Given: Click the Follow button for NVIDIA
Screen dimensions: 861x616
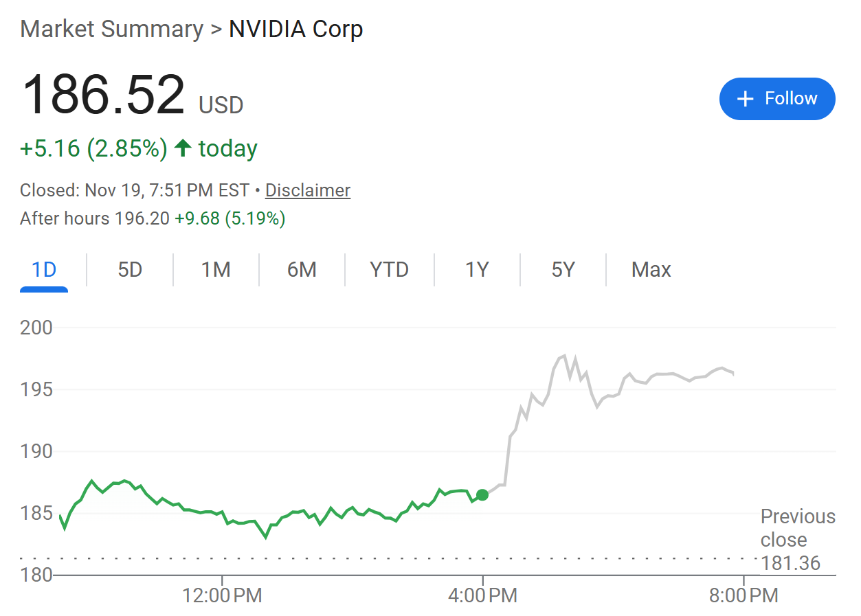Looking at the screenshot, I should pyautogui.click(x=777, y=99).
